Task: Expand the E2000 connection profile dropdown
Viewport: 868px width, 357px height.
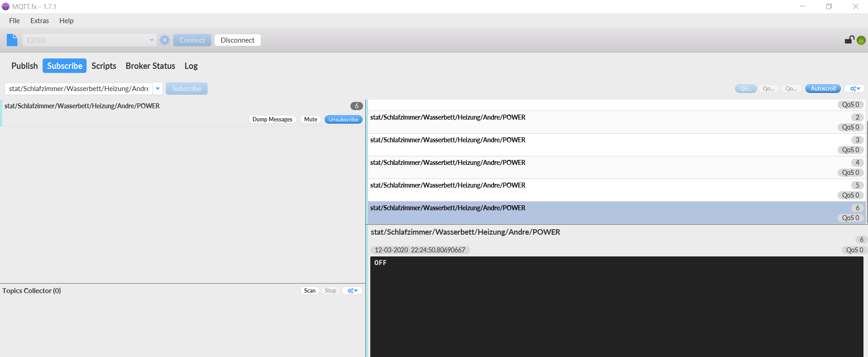Action: point(151,40)
